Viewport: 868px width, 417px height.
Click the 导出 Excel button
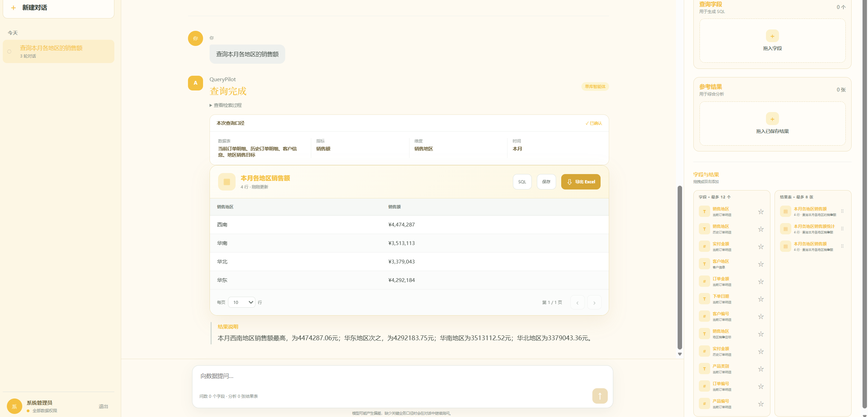581,182
